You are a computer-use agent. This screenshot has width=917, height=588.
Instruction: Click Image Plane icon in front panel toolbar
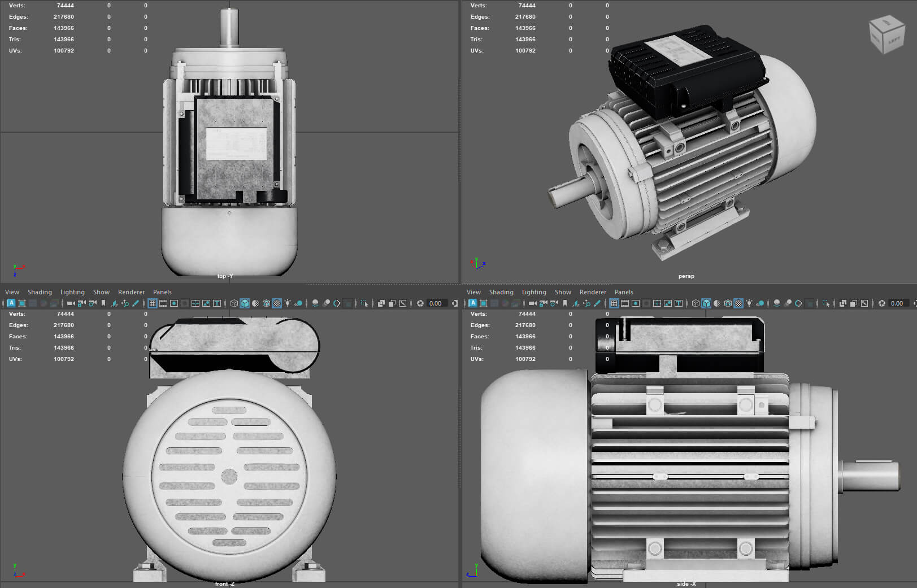point(114,303)
